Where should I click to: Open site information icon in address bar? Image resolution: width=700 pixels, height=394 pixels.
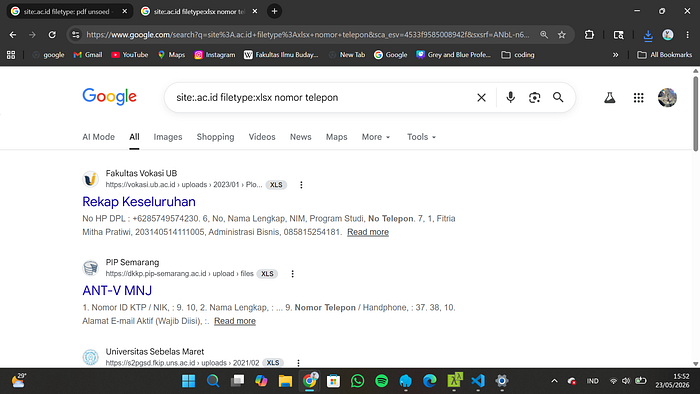76,35
